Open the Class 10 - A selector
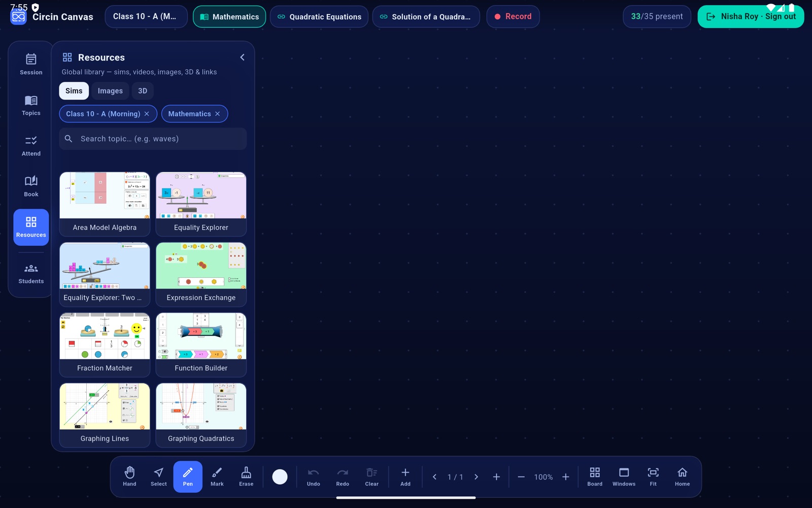 tap(147, 17)
